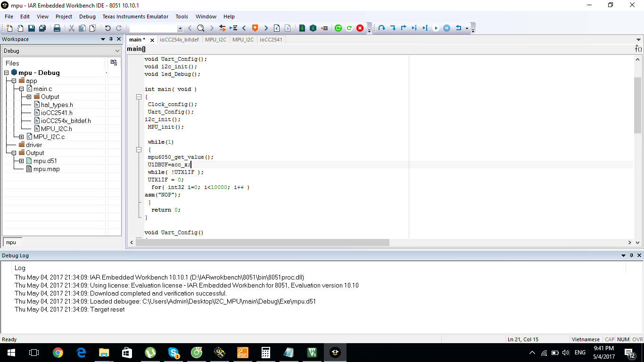Select hal_types.h in the workspace tree
Image resolution: width=644 pixels, height=362 pixels.
tap(57, 105)
